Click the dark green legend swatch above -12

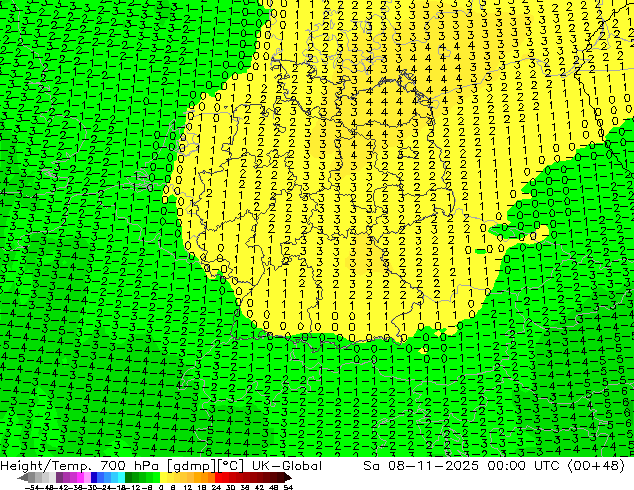[x=128, y=477]
